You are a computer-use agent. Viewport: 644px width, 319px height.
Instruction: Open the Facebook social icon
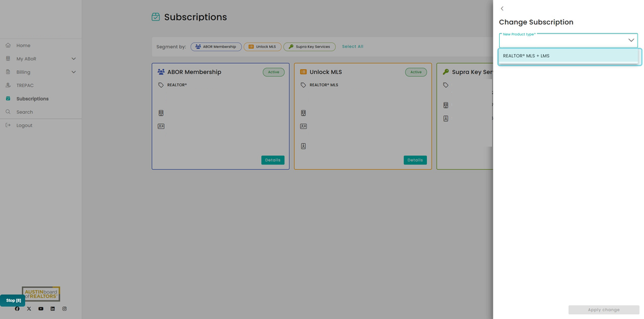click(17, 309)
